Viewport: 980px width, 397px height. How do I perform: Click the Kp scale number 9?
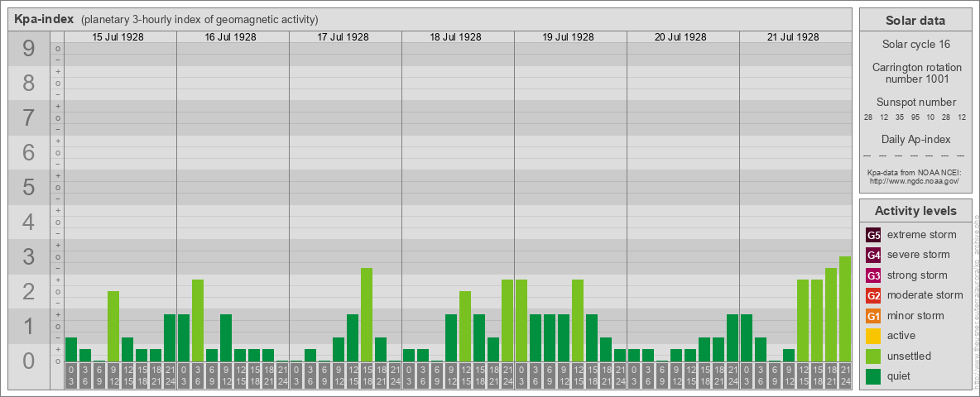29,49
